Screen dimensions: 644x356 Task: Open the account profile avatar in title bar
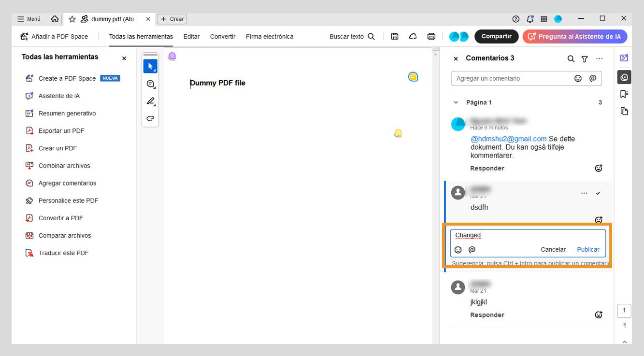click(x=558, y=19)
